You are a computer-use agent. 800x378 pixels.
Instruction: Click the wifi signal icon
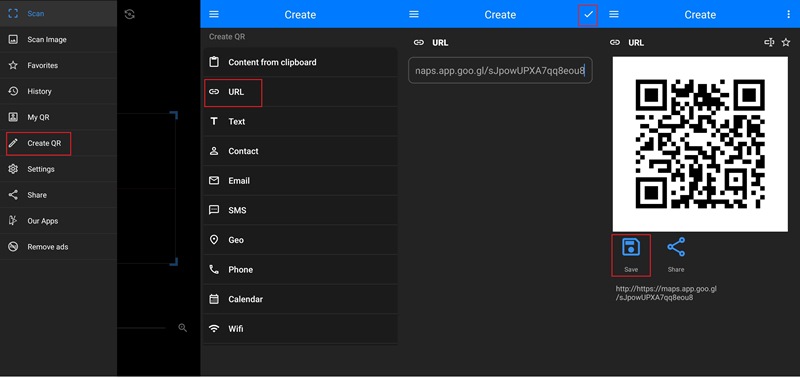click(214, 329)
